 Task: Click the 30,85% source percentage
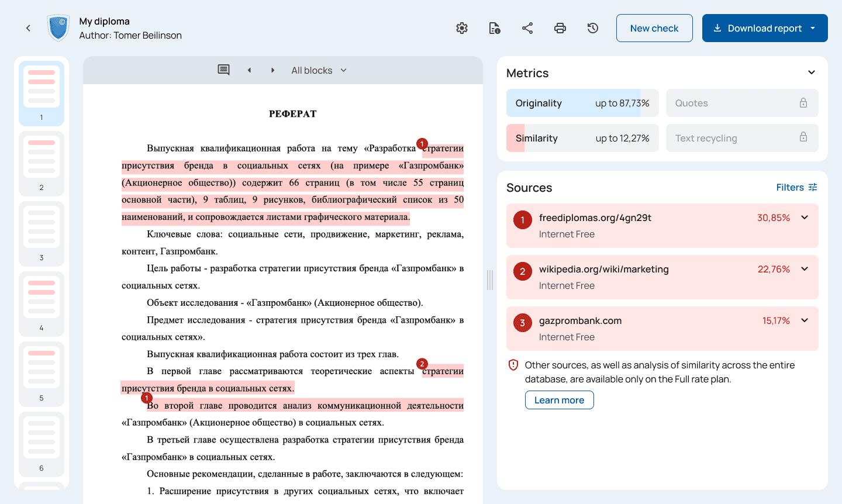pos(774,218)
